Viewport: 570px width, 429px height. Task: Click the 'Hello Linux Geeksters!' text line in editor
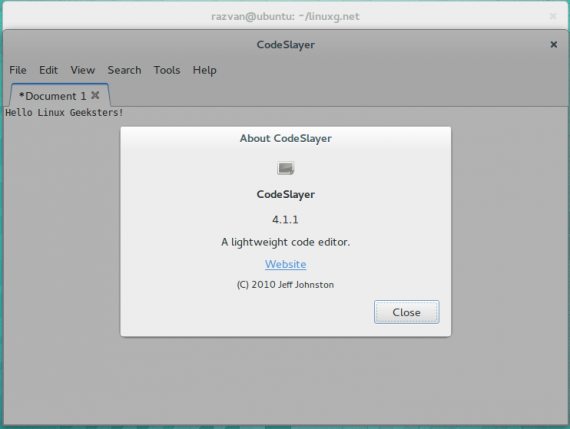64,113
